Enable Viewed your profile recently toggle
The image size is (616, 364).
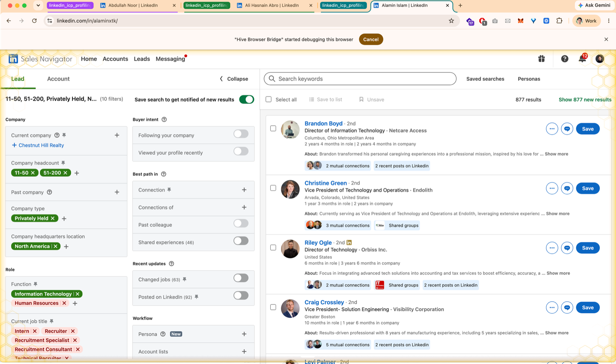click(x=241, y=151)
